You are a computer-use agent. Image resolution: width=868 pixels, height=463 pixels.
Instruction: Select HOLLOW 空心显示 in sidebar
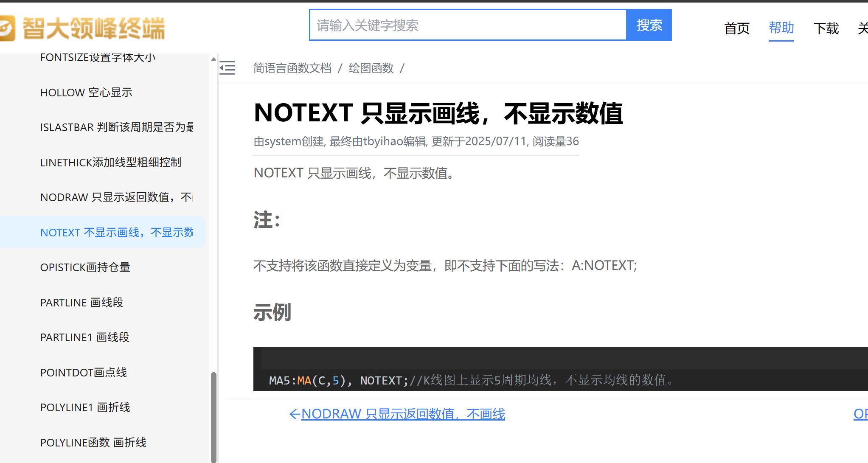point(86,93)
